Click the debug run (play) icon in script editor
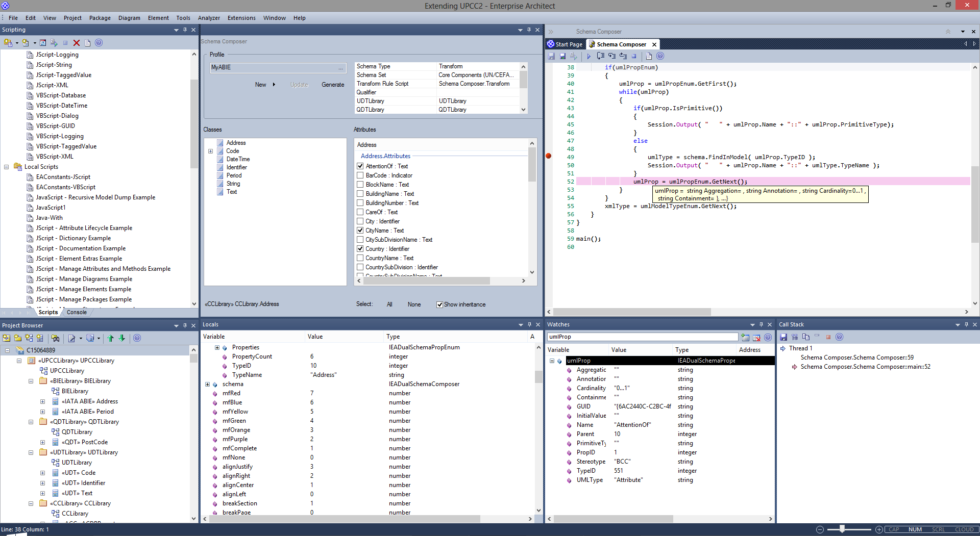Image resolution: width=980 pixels, height=536 pixels. pos(589,56)
